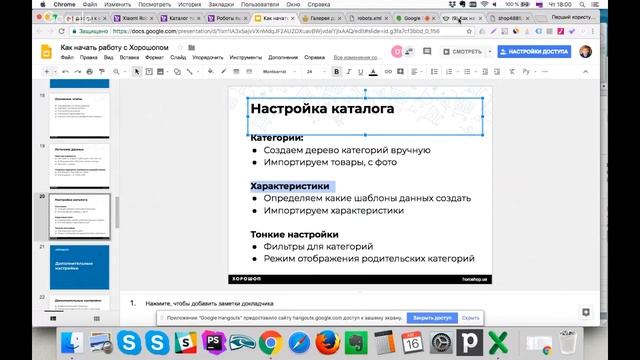The image size is (640, 360).
Task: Pick the Text box tool
Action: pos(149,72)
